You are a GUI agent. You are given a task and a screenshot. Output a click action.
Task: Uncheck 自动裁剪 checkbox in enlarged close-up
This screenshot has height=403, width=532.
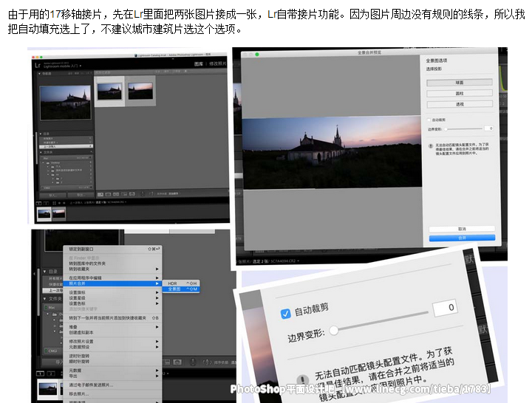pos(286,314)
